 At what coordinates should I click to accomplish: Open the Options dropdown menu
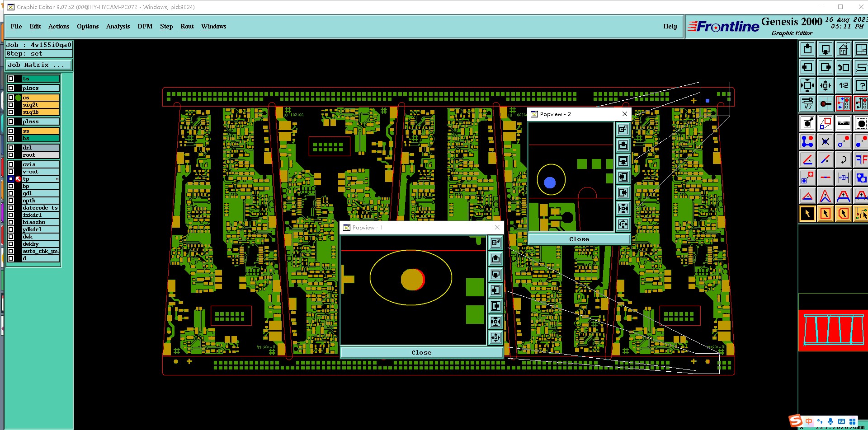coord(88,26)
